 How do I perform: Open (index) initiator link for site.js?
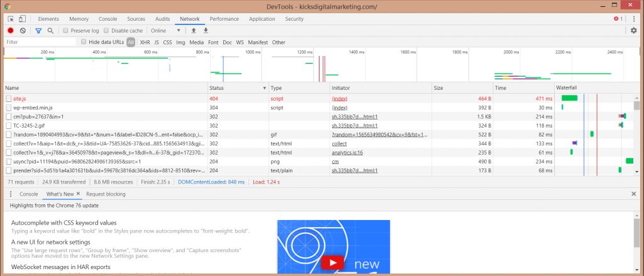point(340,99)
